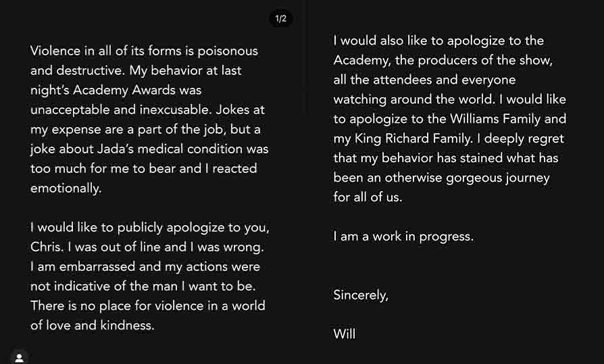Click the word "Violence" opening the statement
This screenshot has height=364, width=604.
(56, 51)
